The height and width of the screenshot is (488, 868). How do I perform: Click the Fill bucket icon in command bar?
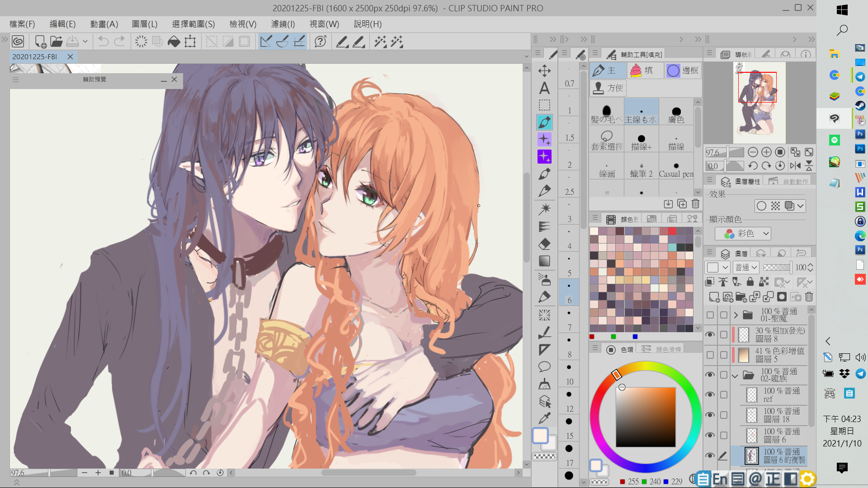174,42
